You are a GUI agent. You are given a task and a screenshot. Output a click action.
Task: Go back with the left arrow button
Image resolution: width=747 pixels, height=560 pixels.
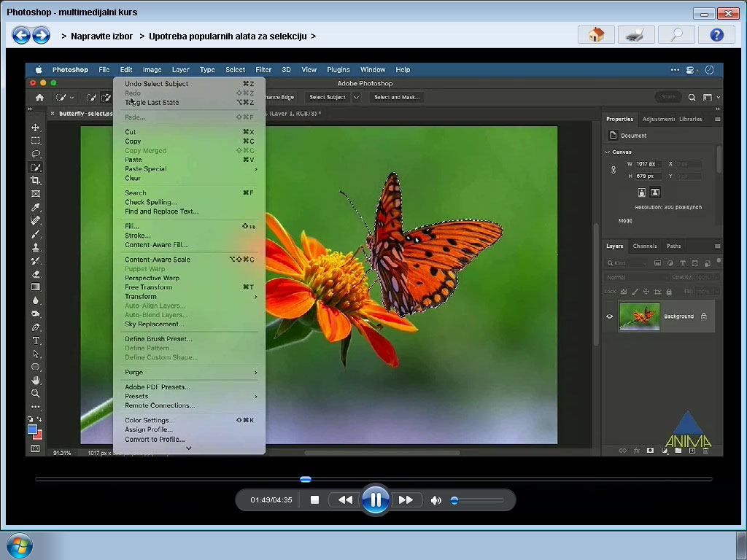21,35
